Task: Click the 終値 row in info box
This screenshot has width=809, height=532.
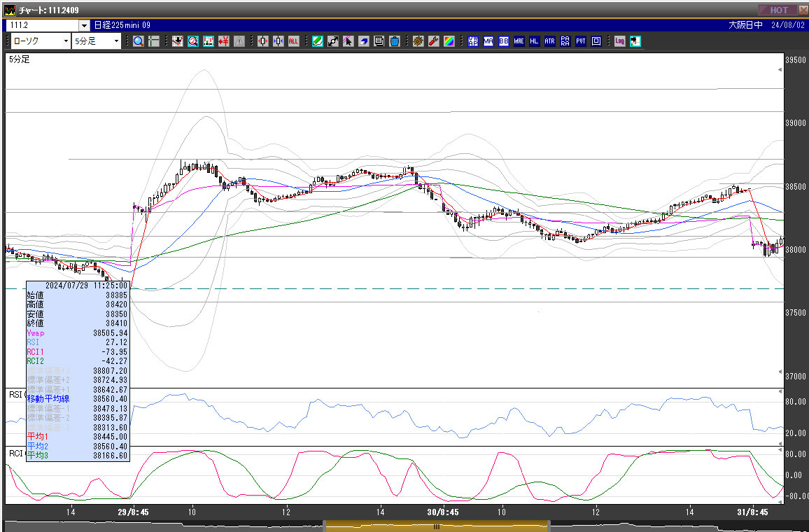Action: pos(78,323)
